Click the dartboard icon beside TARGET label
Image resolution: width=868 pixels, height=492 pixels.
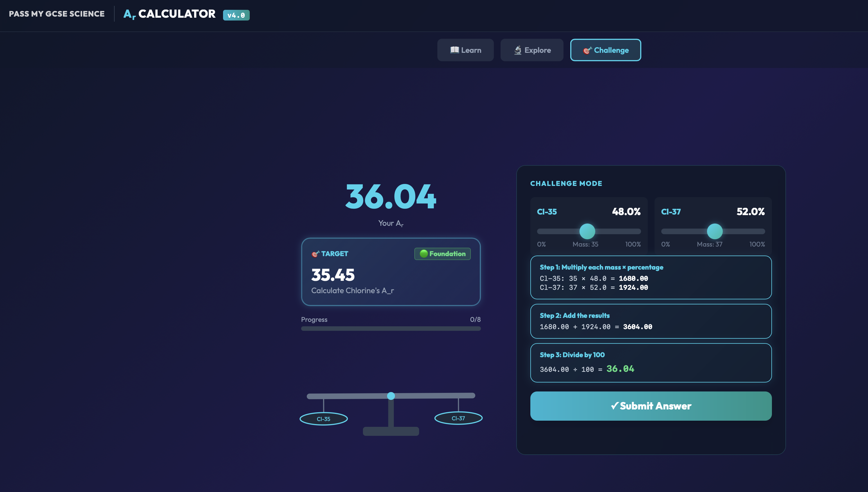(315, 254)
